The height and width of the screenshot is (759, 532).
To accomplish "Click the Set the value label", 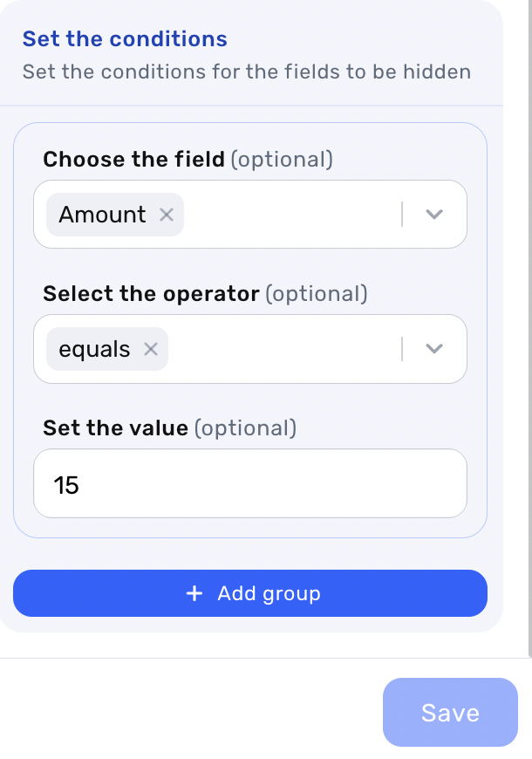I will (115, 428).
